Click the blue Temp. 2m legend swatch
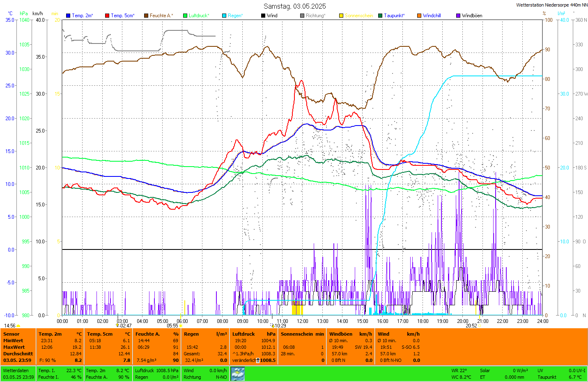 point(68,16)
